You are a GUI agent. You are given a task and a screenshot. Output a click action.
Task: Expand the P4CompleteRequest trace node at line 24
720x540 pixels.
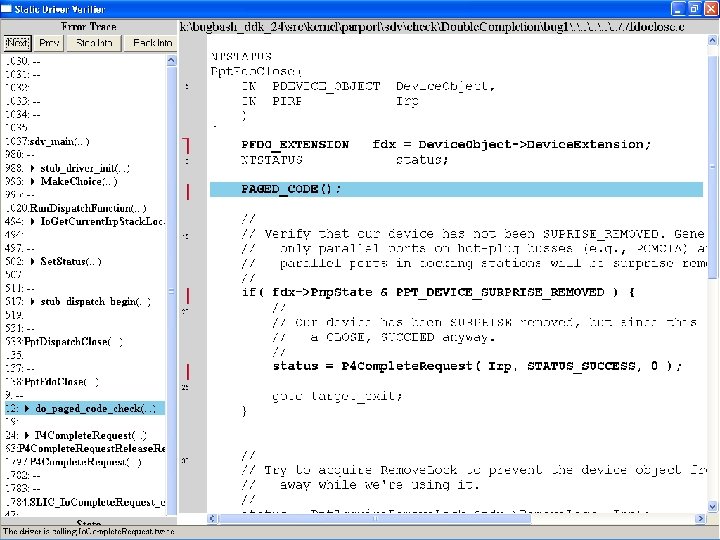[27, 435]
